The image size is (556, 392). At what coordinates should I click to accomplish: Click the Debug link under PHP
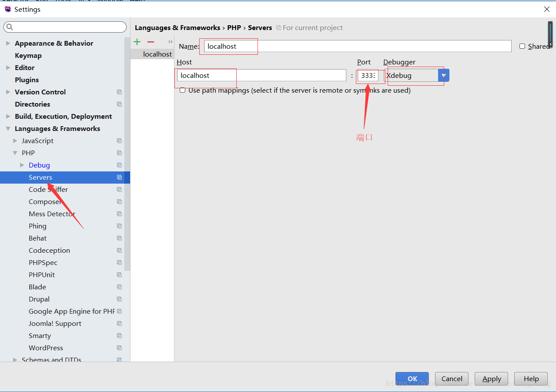tap(39, 165)
